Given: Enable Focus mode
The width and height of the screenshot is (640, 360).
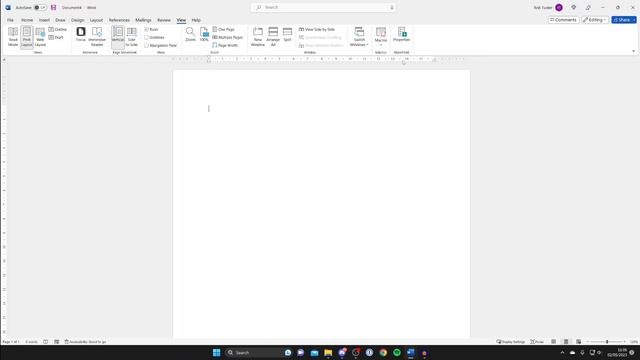Looking at the screenshot, I should click(81, 34).
